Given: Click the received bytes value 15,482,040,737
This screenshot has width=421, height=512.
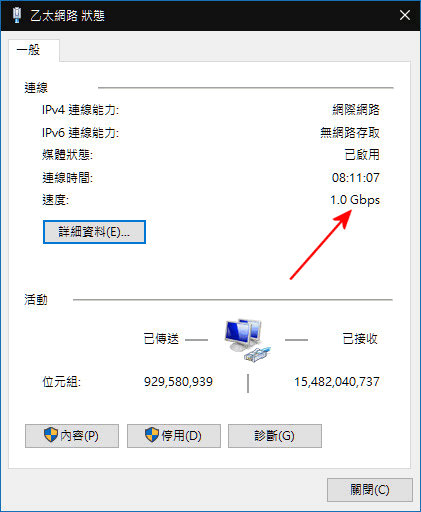Looking at the screenshot, I should (x=337, y=382).
